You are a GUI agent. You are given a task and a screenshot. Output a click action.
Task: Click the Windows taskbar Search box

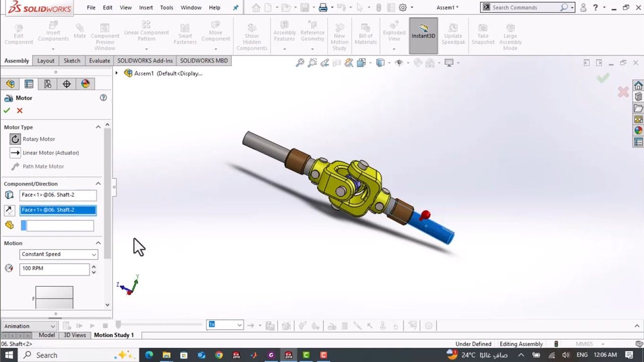[x=78, y=355]
